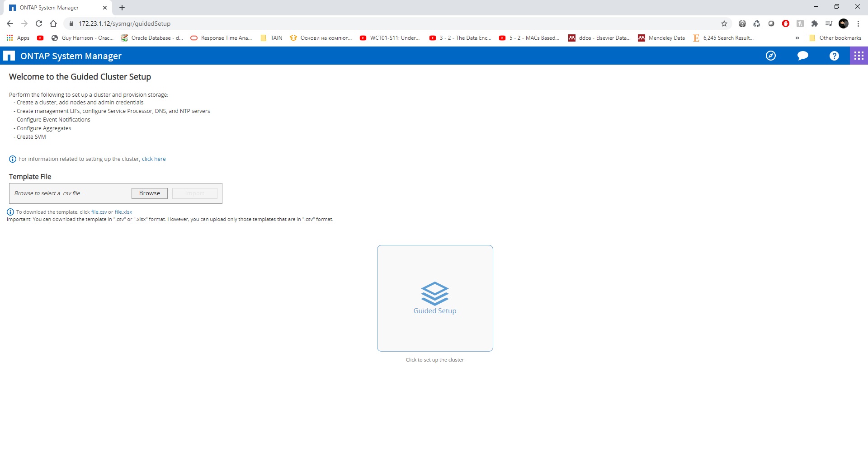Click the info icon beside template download note

pos(10,212)
